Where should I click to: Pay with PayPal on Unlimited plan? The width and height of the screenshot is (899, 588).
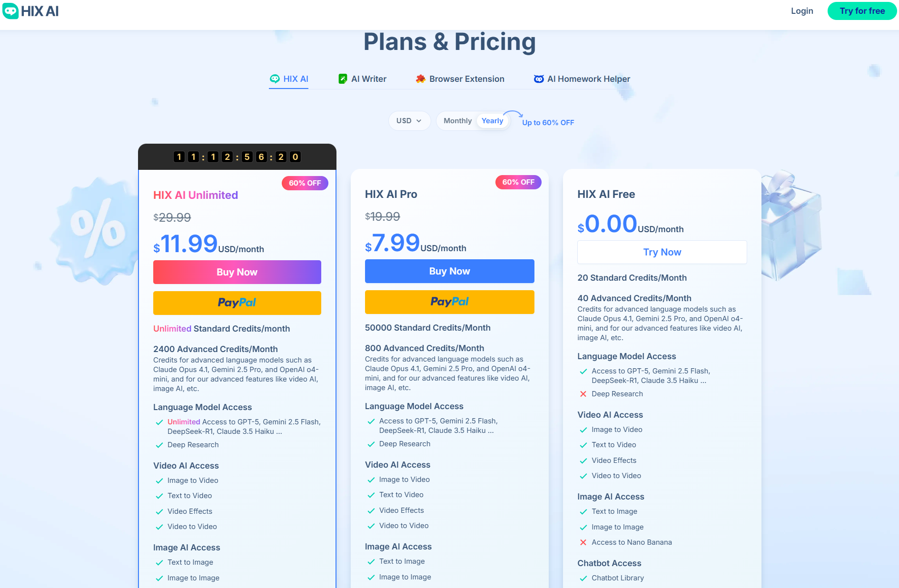coord(237,303)
